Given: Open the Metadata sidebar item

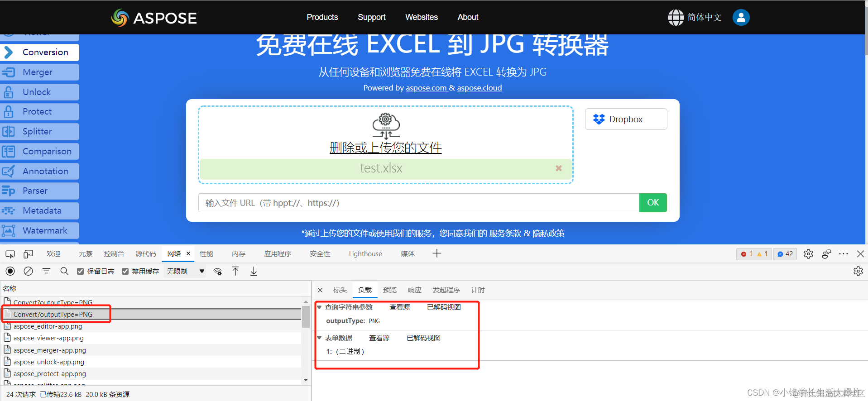Looking at the screenshot, I should coord(40,210).
